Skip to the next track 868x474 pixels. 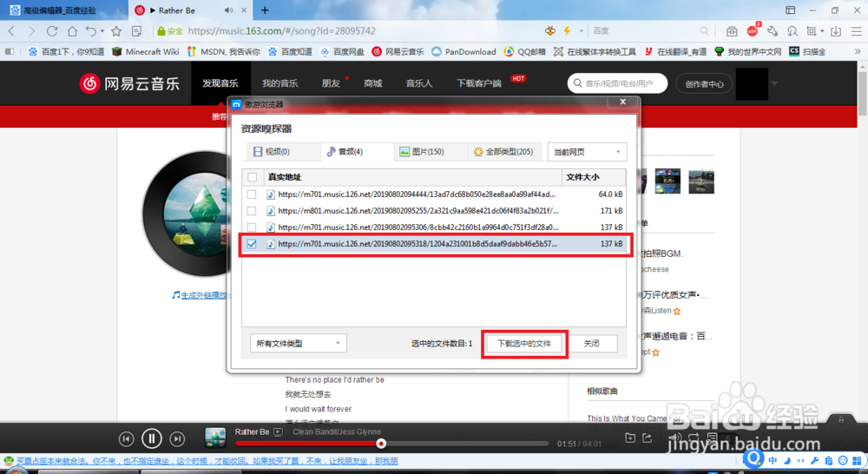click(x=177, y=439)
